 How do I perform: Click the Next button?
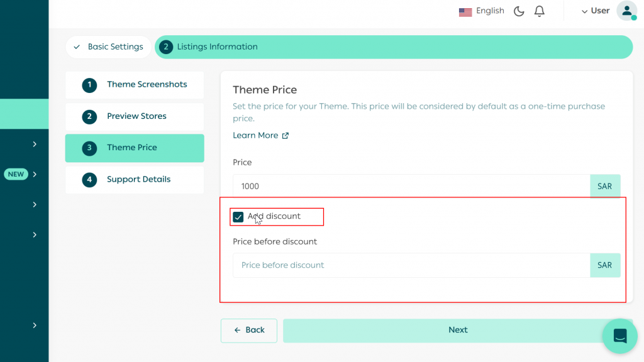click(458, 330)
